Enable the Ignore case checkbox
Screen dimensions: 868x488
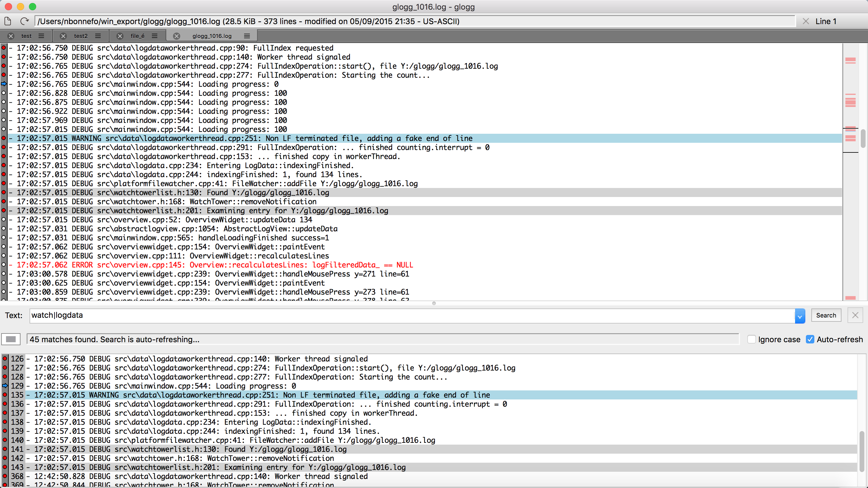(x=751, y=339)
